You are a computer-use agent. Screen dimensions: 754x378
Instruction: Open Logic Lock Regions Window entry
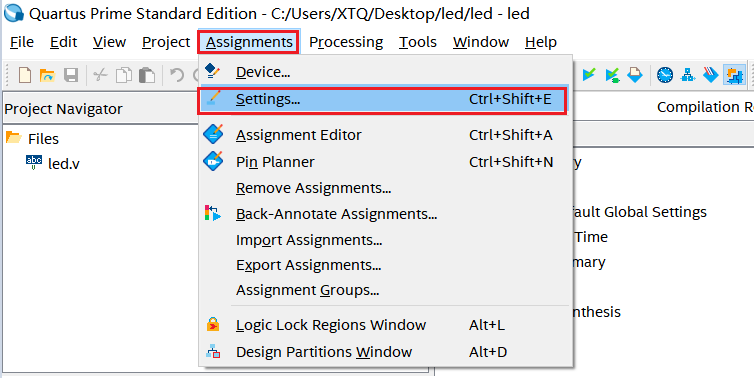(385, 325)
